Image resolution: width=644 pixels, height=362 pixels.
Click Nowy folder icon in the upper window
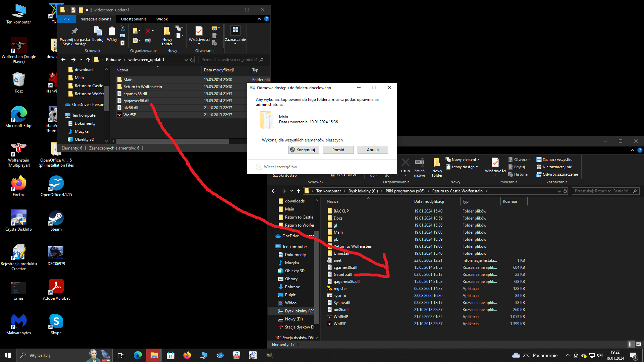[x=167, y=32]
